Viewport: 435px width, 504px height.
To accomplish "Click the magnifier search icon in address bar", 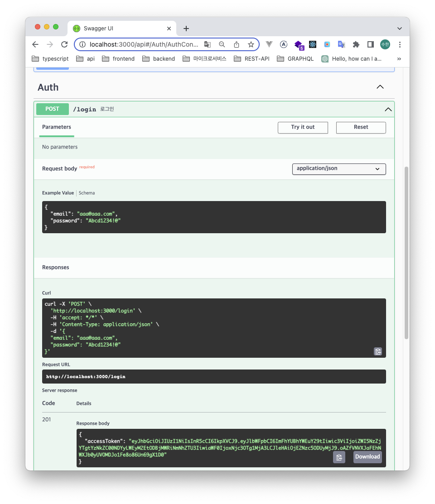I will (222, 44).
